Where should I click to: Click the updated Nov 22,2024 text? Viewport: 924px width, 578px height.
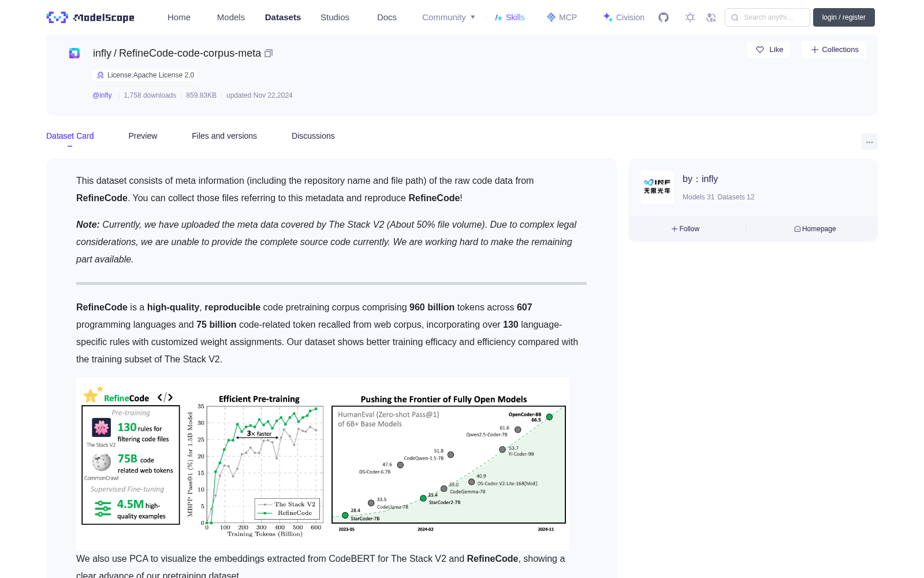coord(259,95)
